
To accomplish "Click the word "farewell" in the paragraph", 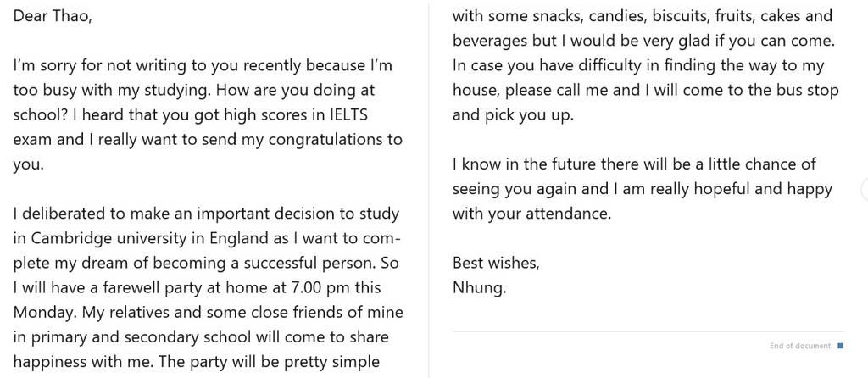I will pyautogui.click(x=116, y=288).
